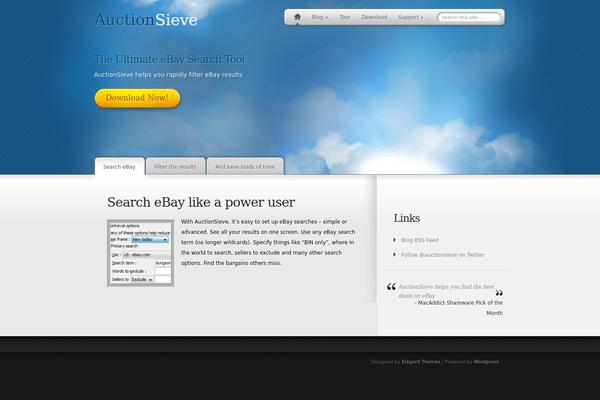
Task: Select the Search eBay tab
Action: point(119,167)
